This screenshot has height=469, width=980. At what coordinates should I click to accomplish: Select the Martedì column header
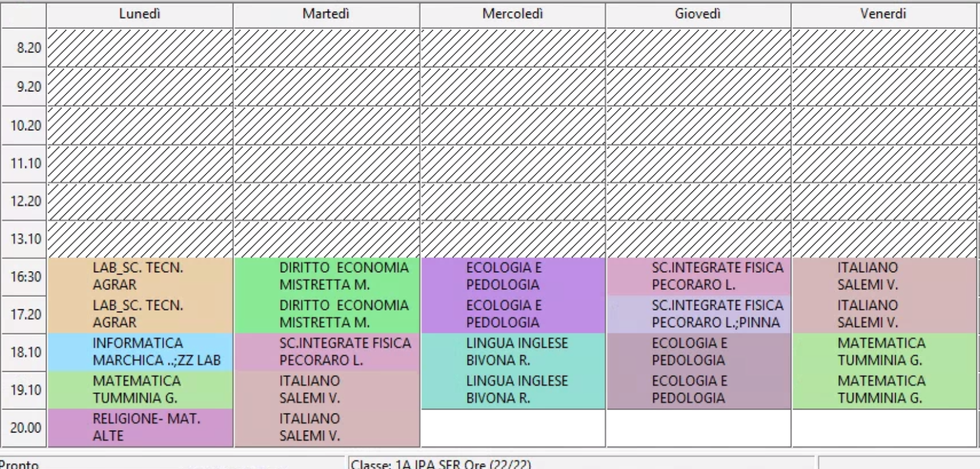click(326, 14)
